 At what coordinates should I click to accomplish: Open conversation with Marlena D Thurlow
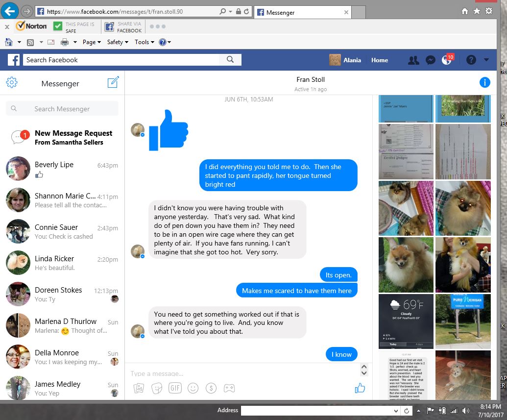pyautogui.click(x=62, y=326)
